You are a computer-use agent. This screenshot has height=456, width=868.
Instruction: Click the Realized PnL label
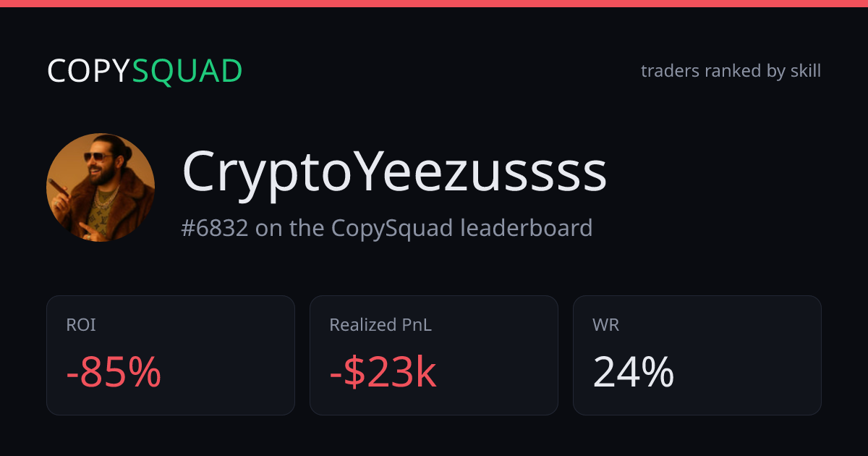click(380, 325)
